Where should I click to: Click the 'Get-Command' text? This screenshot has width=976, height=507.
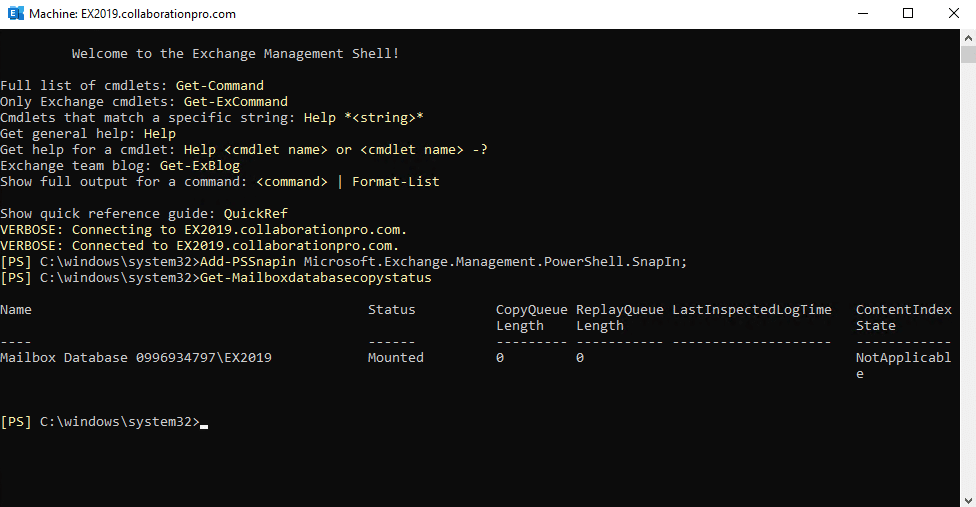pyautogui.click(x=220, y=85)
